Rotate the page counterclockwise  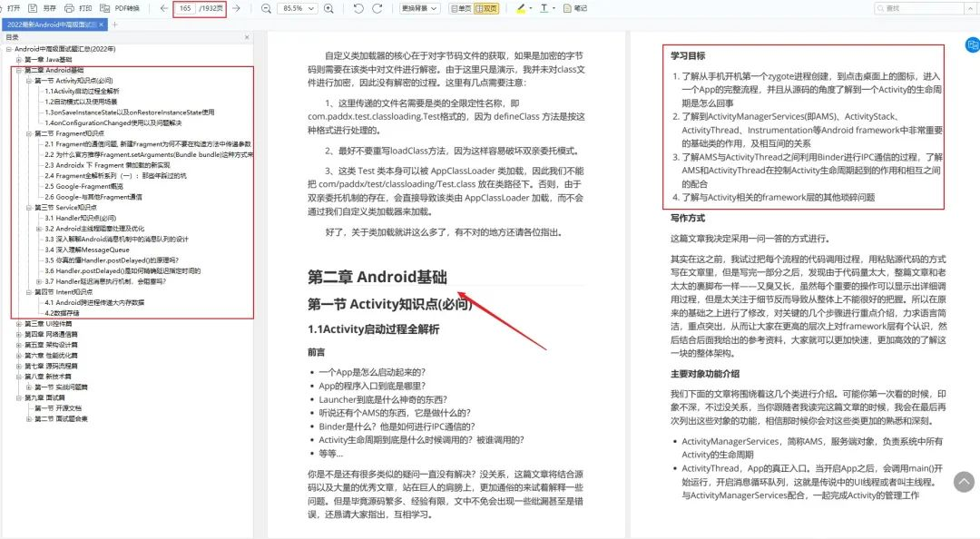tap(358, 8)
